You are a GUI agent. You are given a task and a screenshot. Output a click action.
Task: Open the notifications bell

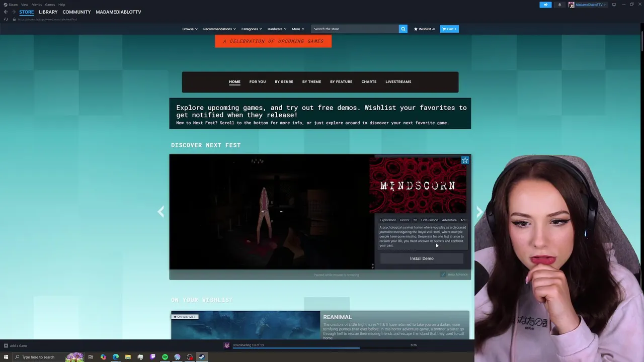coord(559,5)
